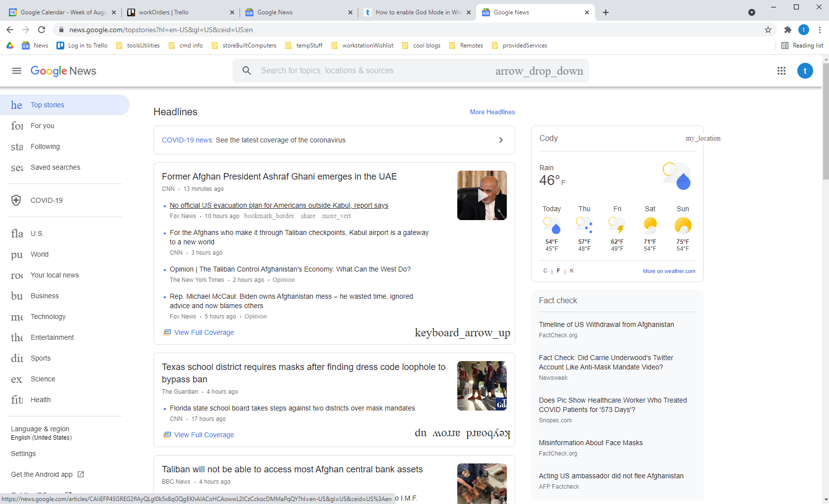
Task: Click the page vertical scrollbar thumb
Action: point(826,121)
